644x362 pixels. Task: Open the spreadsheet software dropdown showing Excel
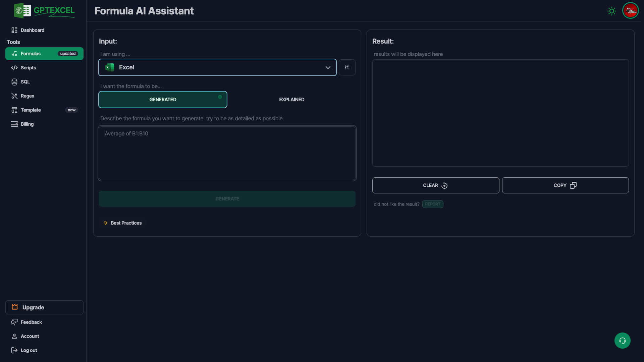tap(217, 67)
